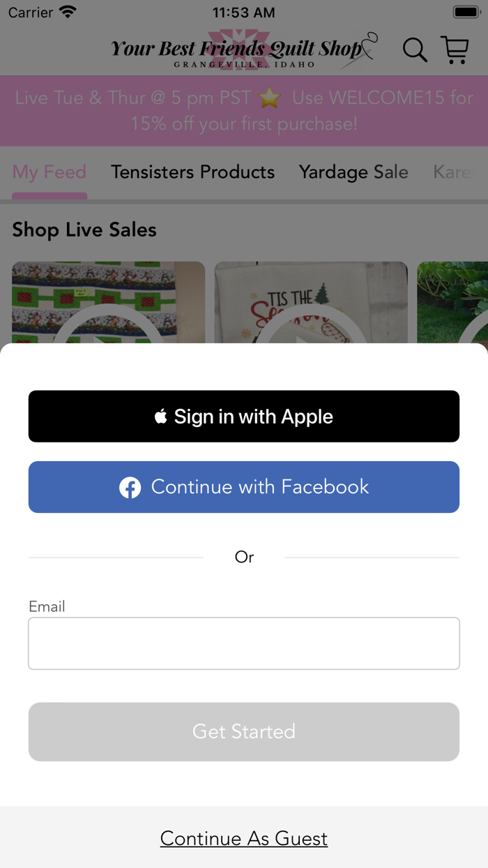
Task: Select the Yardage Sale tab
Action: [353, 172]
